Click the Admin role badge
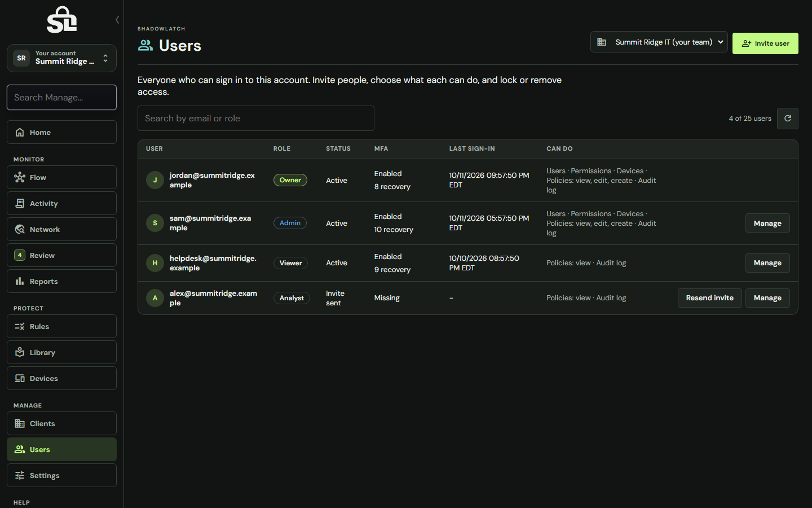The image size is (812, 508). [x=290, y=223]
